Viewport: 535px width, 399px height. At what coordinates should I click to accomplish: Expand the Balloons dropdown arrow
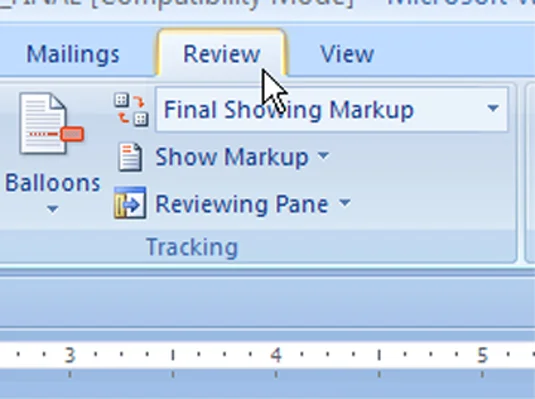(52, 209)
